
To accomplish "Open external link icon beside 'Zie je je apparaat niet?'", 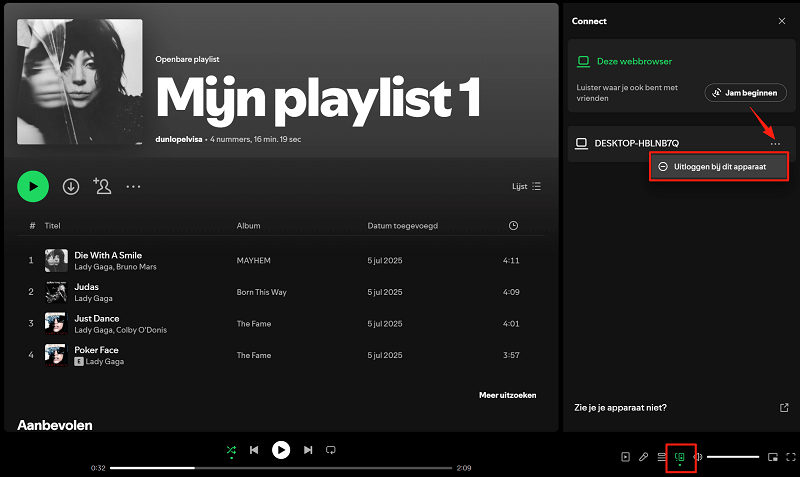I will tap(784, 408).
